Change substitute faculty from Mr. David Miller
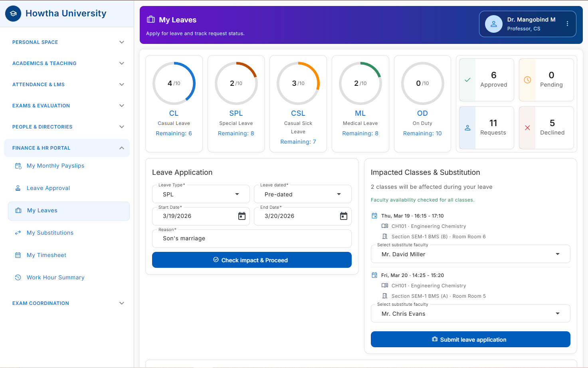 (x=470, y=254)
